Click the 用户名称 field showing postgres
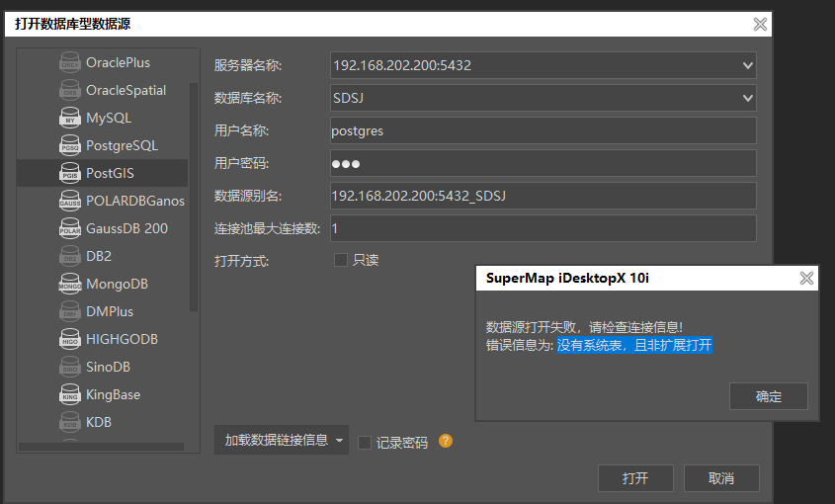 543,130
